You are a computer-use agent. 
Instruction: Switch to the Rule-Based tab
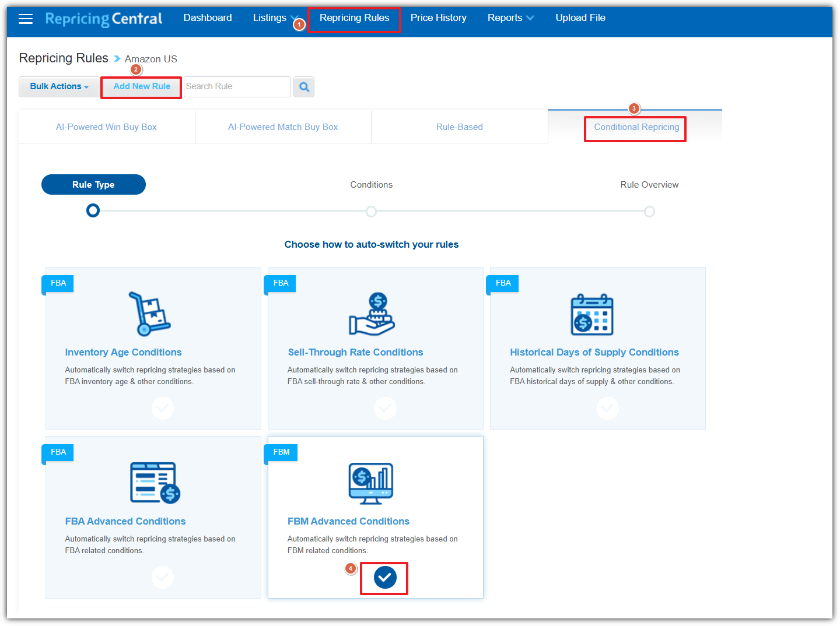coord(460,127)
